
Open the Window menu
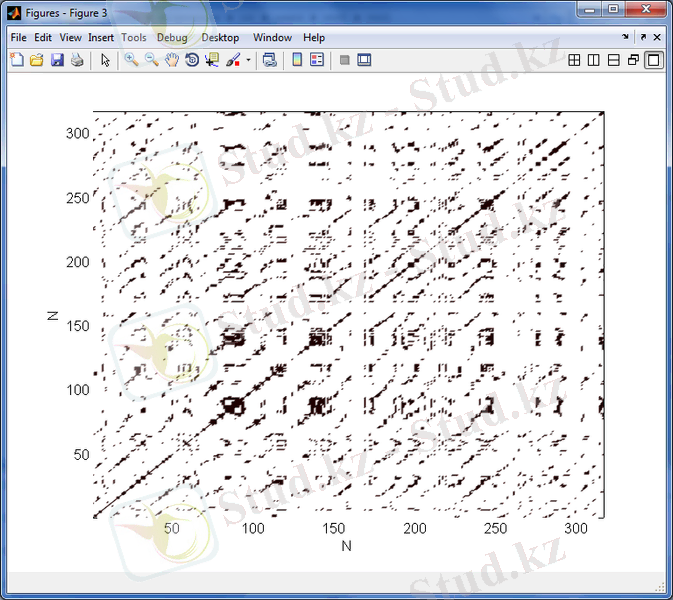click(273, 38)
